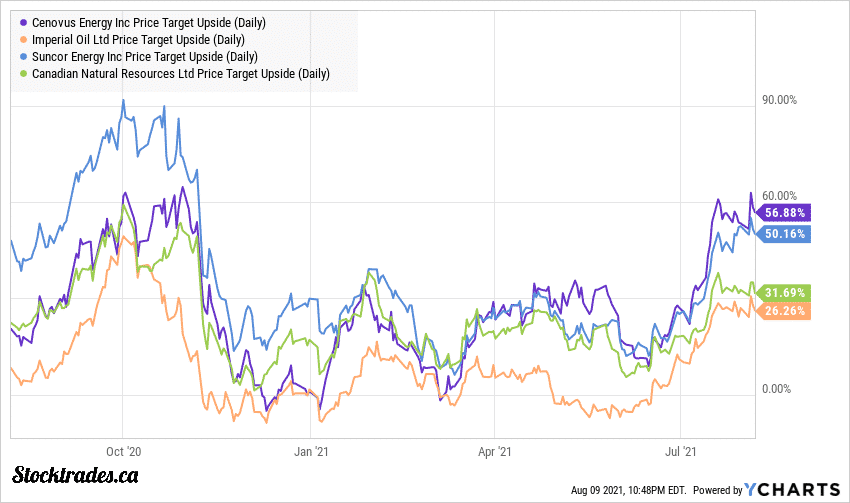The height and width of the screenshot is (503, 850).
Task: Click the Apr '21 axis label
Action: [x=496, y=450]
